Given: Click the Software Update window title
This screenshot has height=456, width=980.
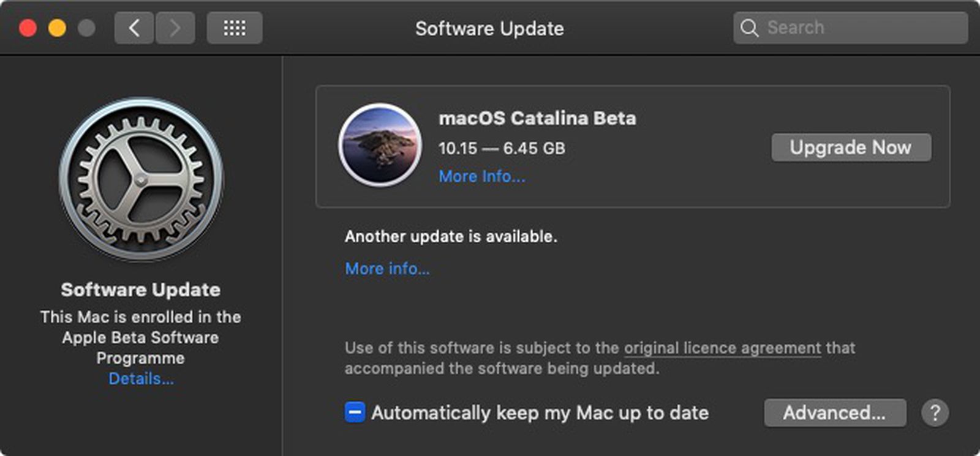Looking at the screenshot, I should 489,29.
